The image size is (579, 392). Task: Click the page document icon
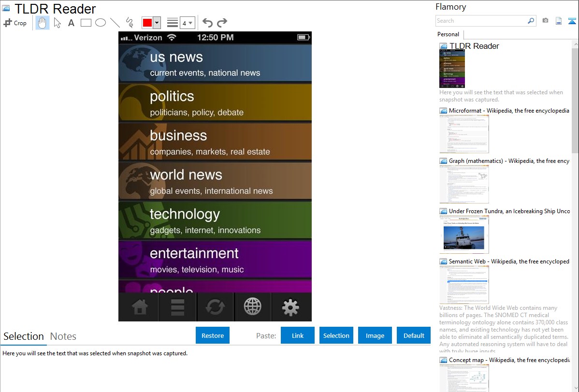(559, 21)
